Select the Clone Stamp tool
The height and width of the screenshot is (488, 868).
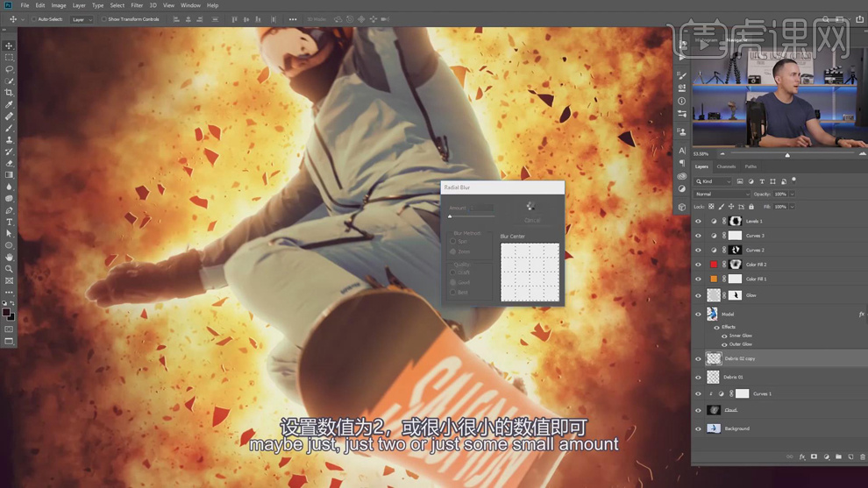tap(9, 140)
